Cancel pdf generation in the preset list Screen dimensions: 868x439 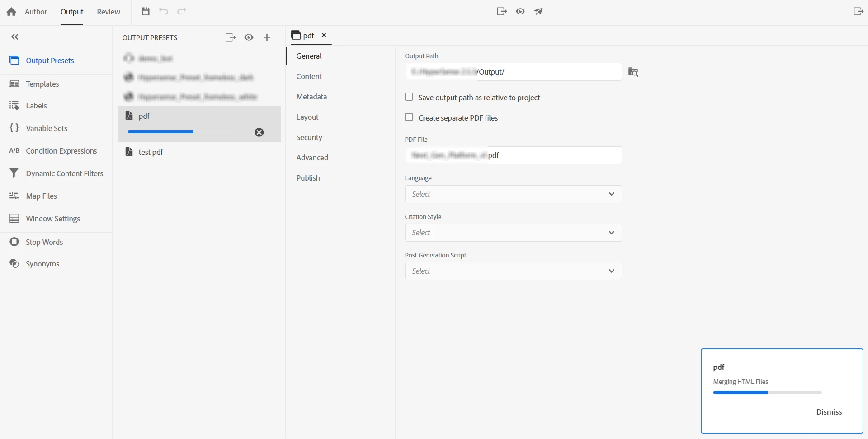(259, 132)
